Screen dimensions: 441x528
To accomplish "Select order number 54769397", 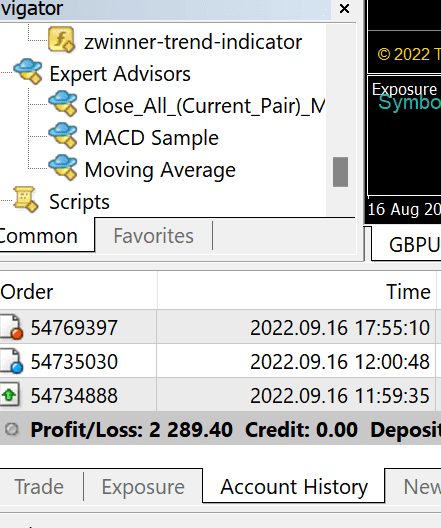I will [x=74, y=327].
